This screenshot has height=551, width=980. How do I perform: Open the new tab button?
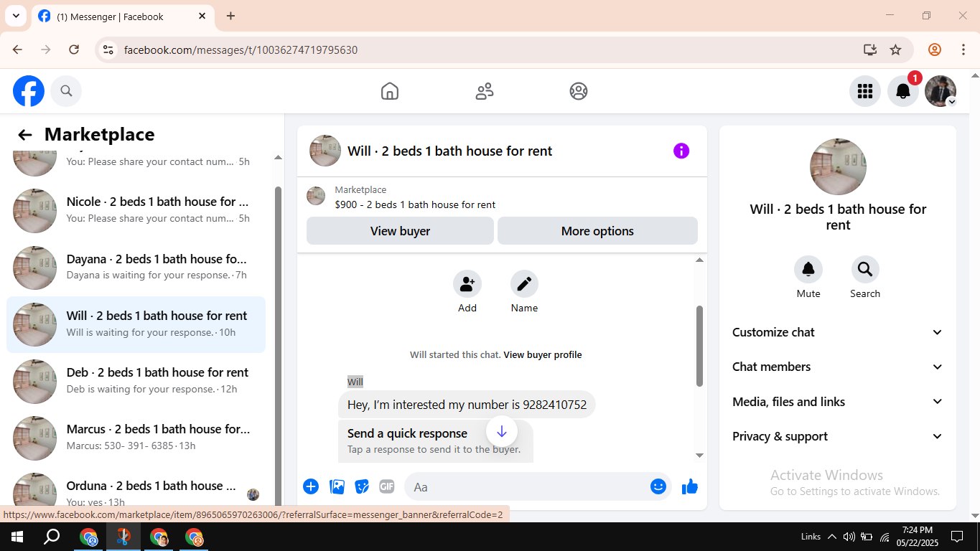click(x=230, y=16)
